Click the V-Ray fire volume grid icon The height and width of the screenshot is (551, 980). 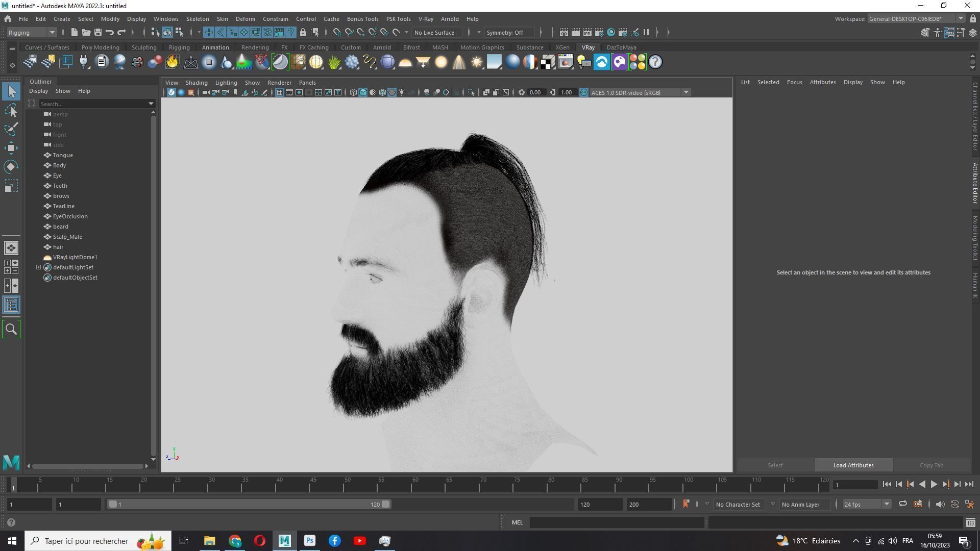173,62
